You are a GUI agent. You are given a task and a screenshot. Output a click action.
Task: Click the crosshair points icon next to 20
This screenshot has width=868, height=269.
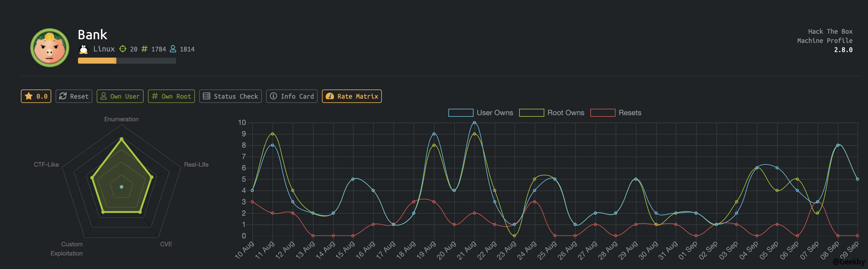(x=123, y=49)
